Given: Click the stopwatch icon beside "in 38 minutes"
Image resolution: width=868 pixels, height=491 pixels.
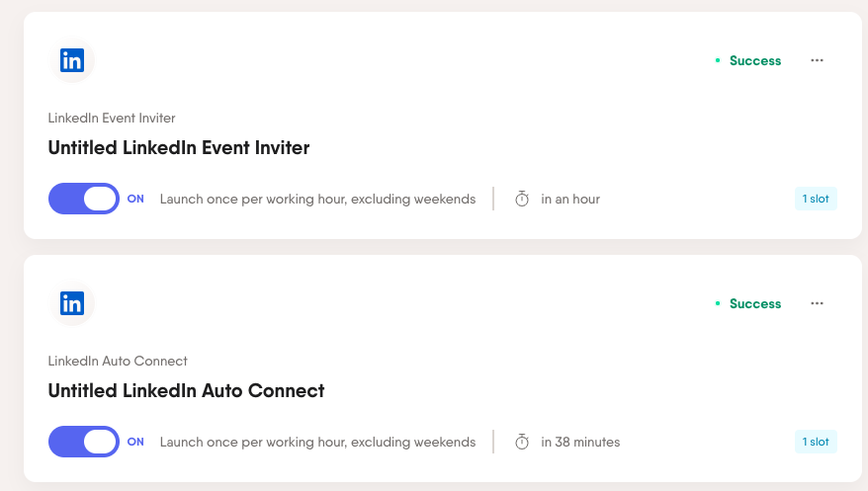Looking at the screenshot, I should (522, 443).
